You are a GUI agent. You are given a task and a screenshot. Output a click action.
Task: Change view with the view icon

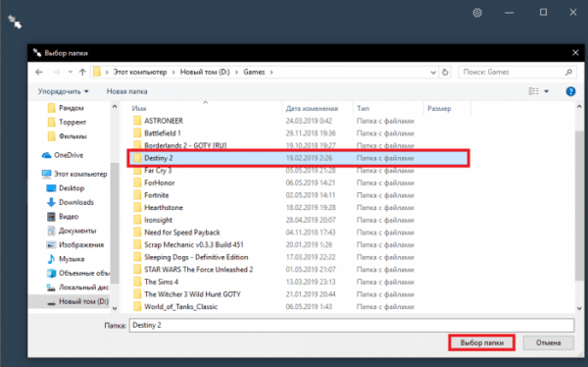pyautogui.click(x=534, y=91)
